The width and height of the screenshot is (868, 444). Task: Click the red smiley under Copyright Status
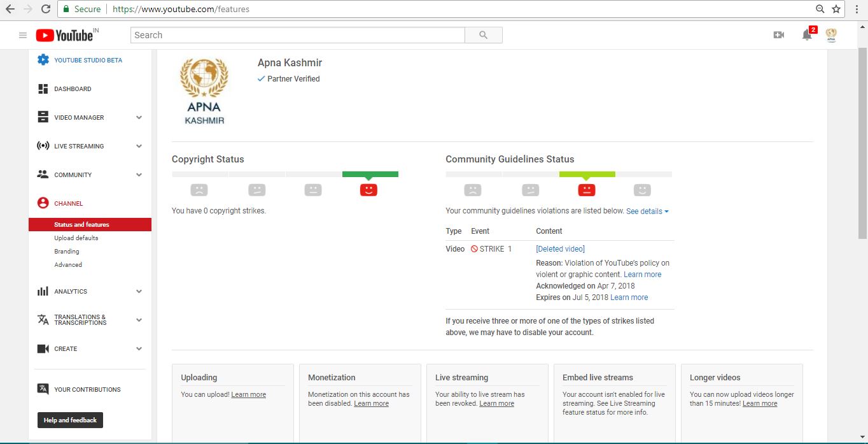368,190
